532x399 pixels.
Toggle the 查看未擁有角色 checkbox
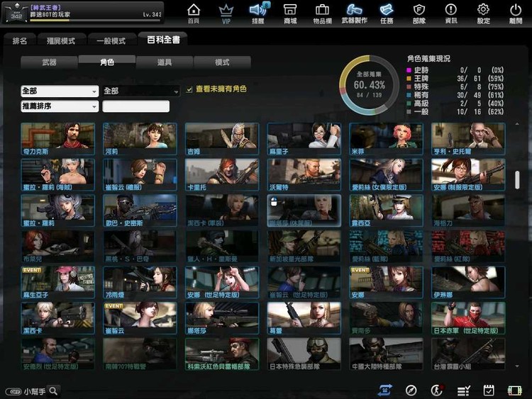(189, 89)
